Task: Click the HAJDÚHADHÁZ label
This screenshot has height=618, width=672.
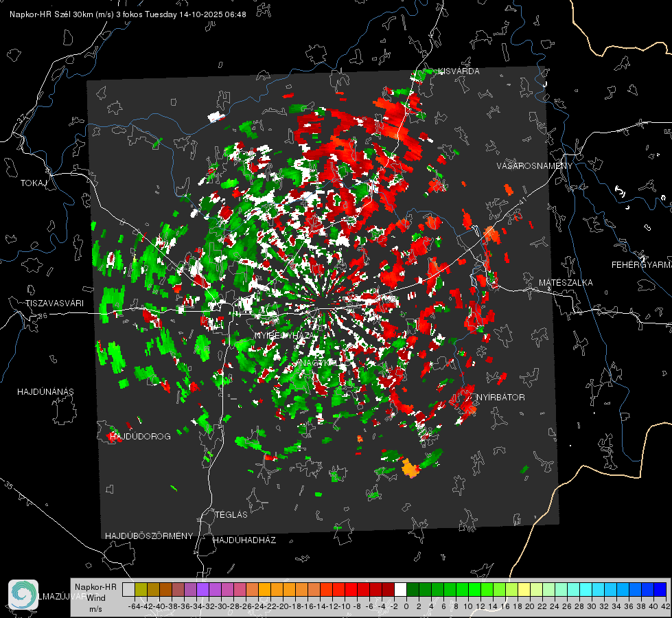Action: (244, 540)
